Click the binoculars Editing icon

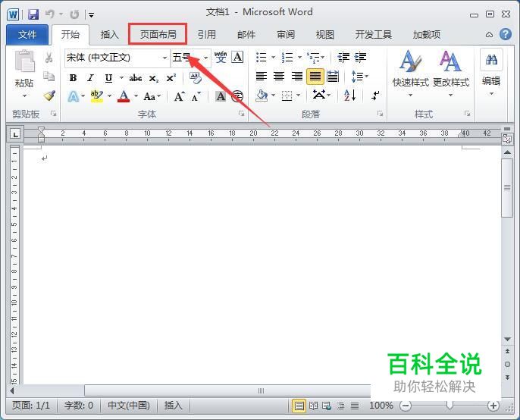click(x=491, y=60)
